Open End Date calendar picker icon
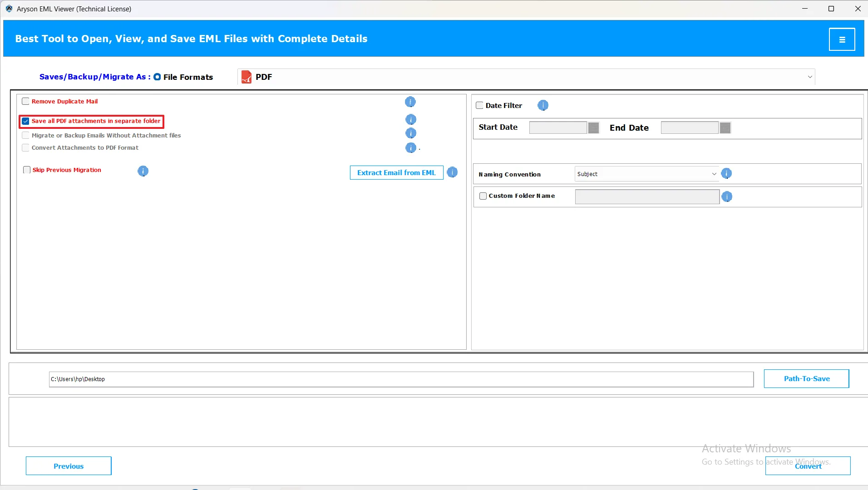Viewport: 868px width, 490px height. click(x=725, y=128)
